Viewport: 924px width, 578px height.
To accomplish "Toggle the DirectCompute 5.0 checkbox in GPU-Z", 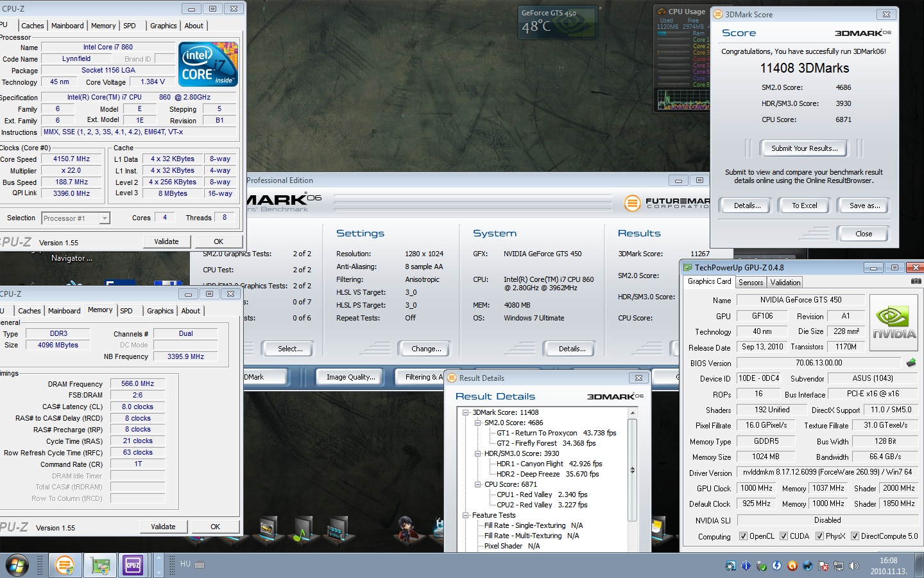I will [855, 536].
